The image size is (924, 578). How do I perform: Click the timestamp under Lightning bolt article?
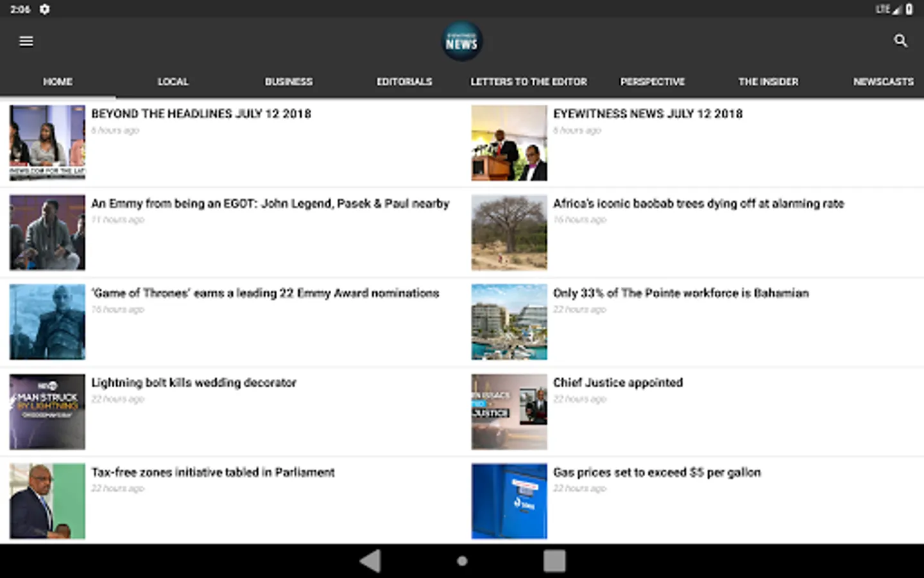click(x=117, y=399)
